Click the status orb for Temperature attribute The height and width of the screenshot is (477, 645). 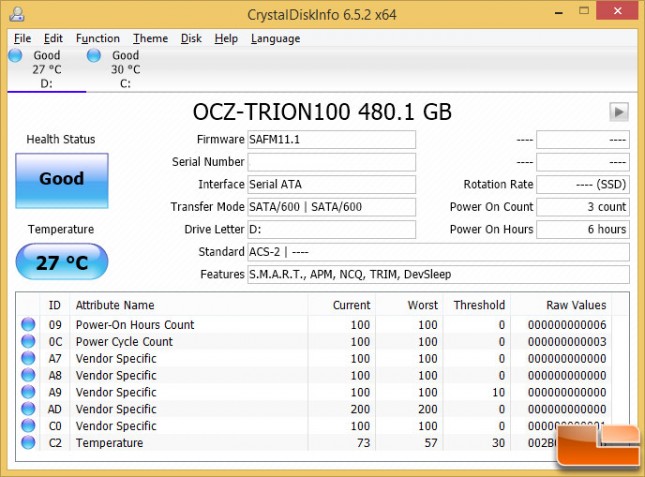point(28,442)
